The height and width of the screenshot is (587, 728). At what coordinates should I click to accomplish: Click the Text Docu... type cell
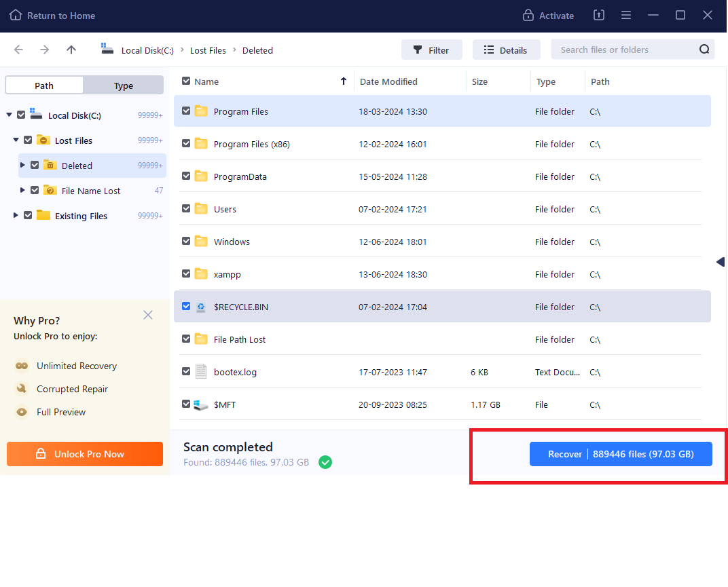(x=557, y=372)
